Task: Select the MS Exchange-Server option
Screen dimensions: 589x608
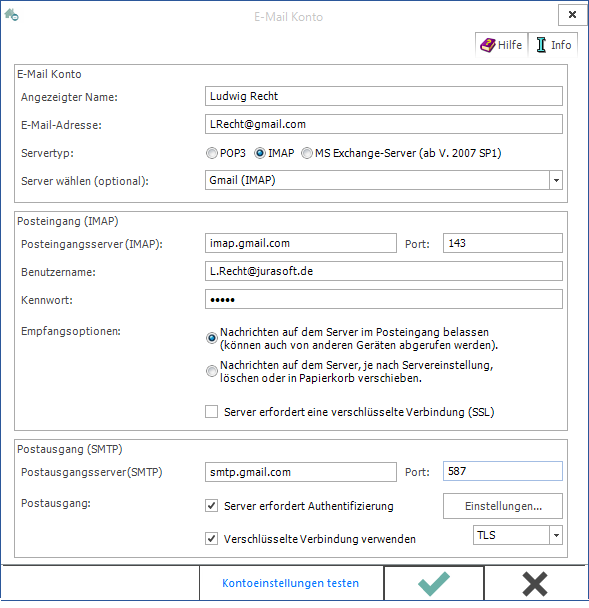Action: (x=307, y=154)
